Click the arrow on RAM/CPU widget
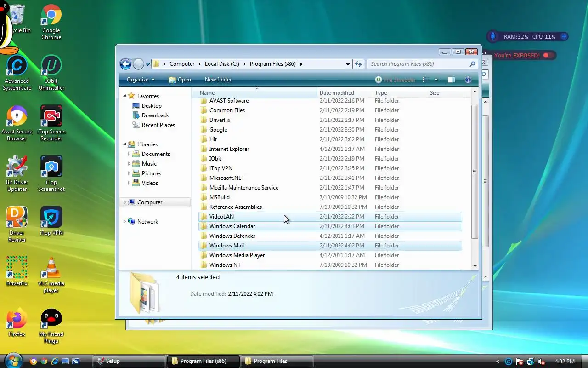The width and height of the screenshot is (588, 368). pyautogui.click(x=564, y=36)
